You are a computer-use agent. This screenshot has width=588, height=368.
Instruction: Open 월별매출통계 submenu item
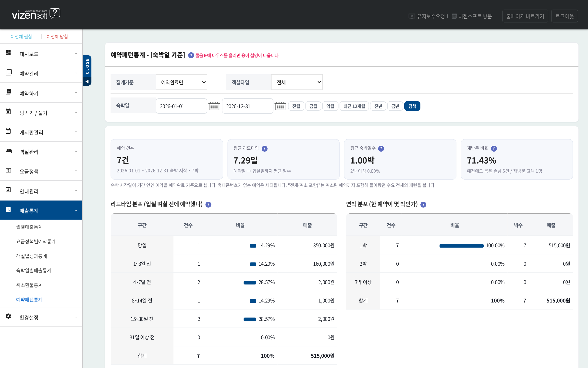click(x=29, y=227)
